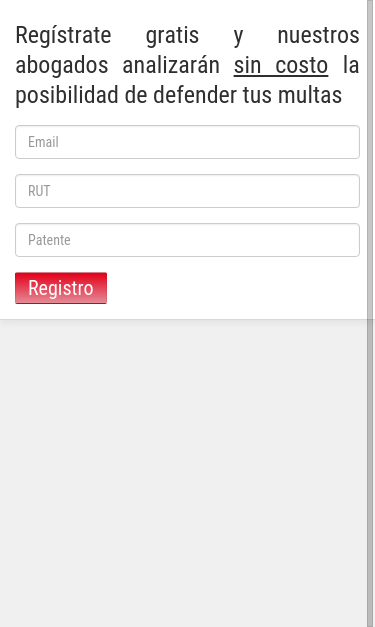Click the word "abogados" in the heading
This screenshot has width=375, height=627.
(62, 65)
